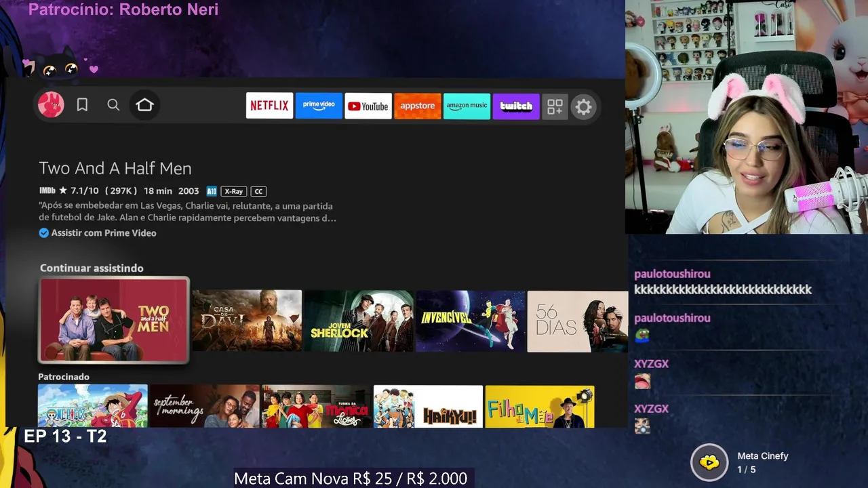This screenshot has height=488, width=868.
Task: Select the Two and a Half Men thumbnail
Action: [113, 321]
